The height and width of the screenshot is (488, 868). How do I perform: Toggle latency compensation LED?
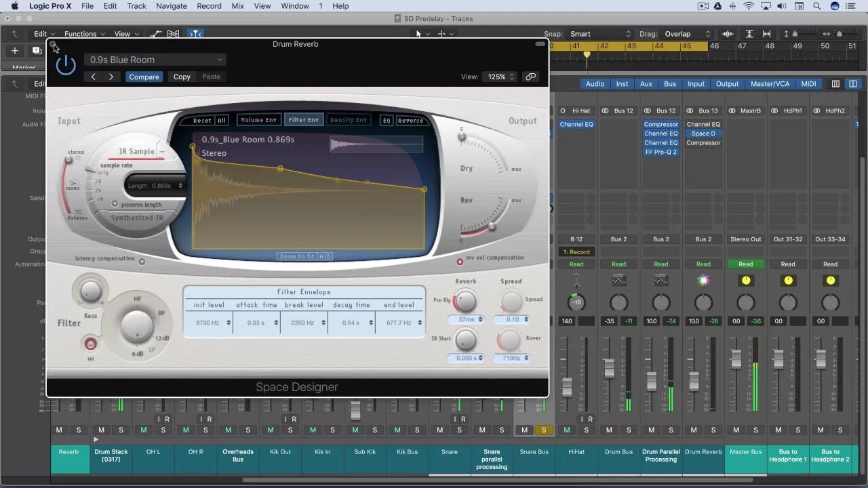(142, 262)
